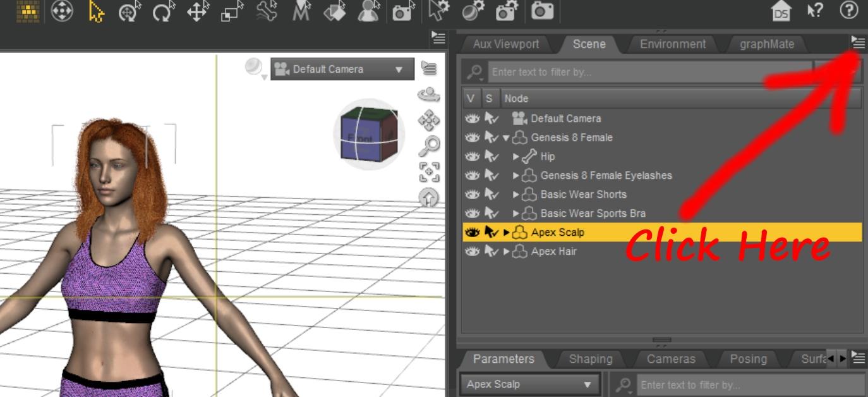The image size is (868, 397).
Task: Click the Zoom magnifier control in viewport
Action: (x=429, y=147)
